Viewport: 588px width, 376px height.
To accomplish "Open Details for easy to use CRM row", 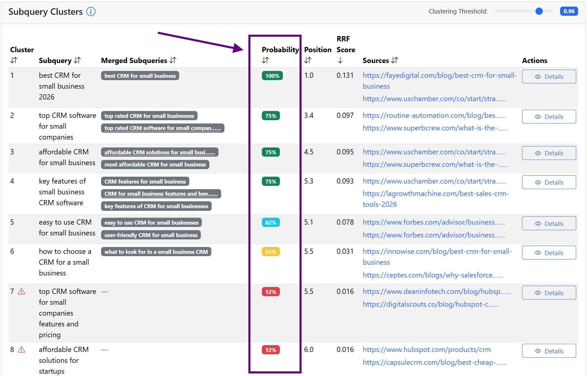I will [x=549, y=224].
